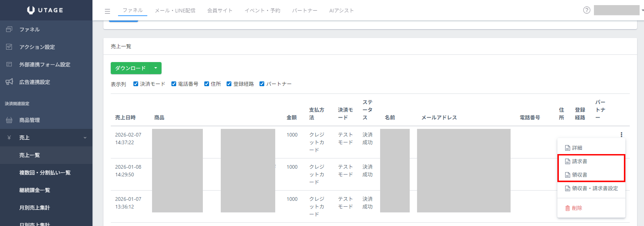The width and height of the screenshot is (644, 226).
Task: Click the three-dot row options icon
Action: click(x=621, y=135)
